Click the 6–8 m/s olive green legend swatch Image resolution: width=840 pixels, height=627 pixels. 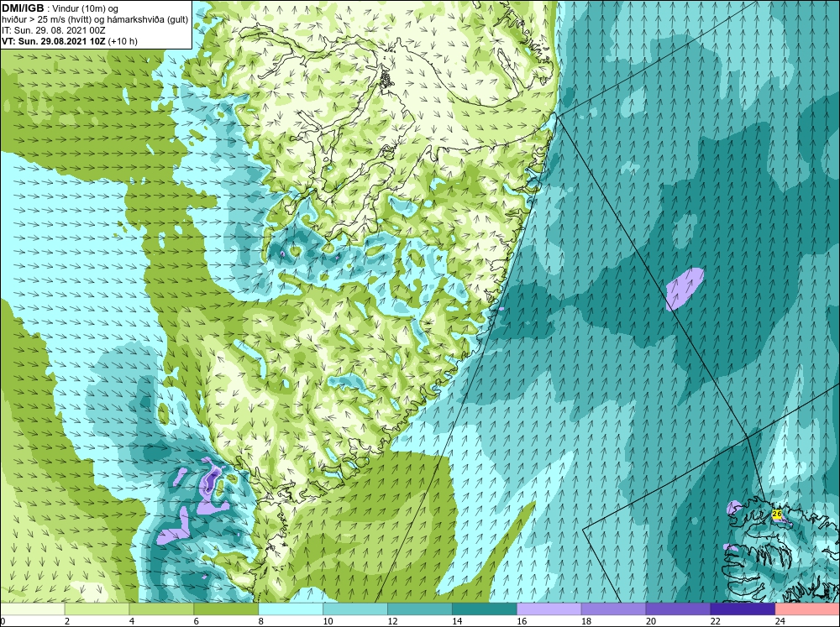[x=226, y=609]
